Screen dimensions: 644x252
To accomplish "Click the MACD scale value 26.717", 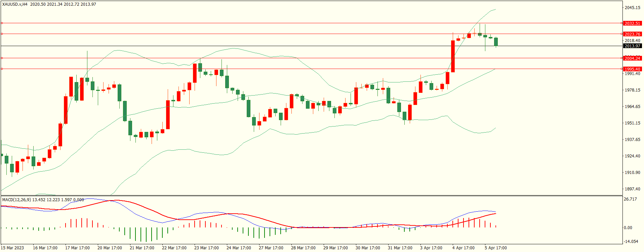I will coord(630,199).
